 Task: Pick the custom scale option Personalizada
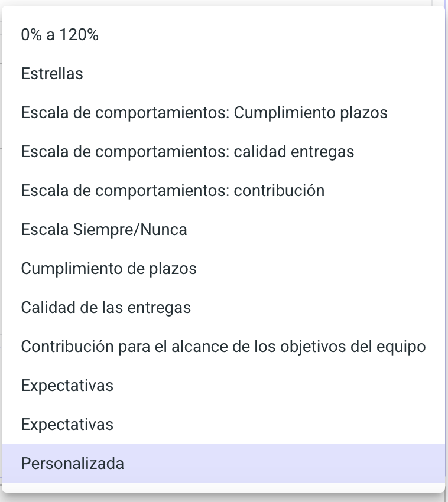73,464
